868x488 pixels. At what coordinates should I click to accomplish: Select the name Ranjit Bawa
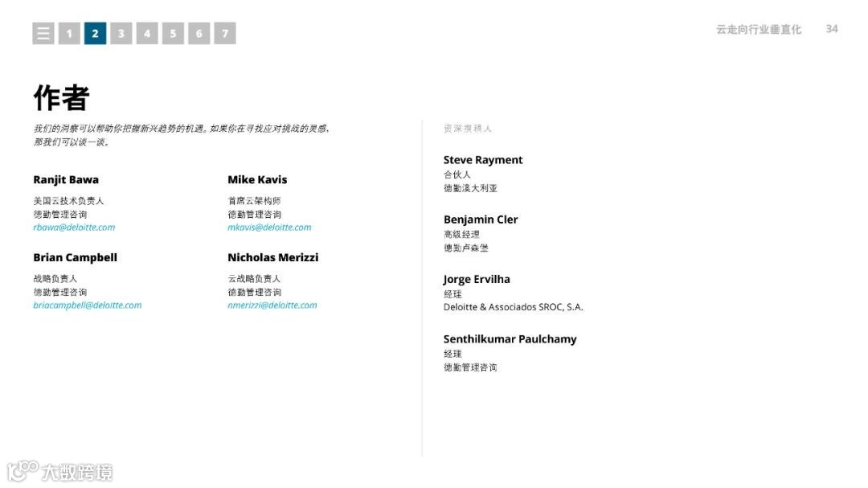point(66,180)
